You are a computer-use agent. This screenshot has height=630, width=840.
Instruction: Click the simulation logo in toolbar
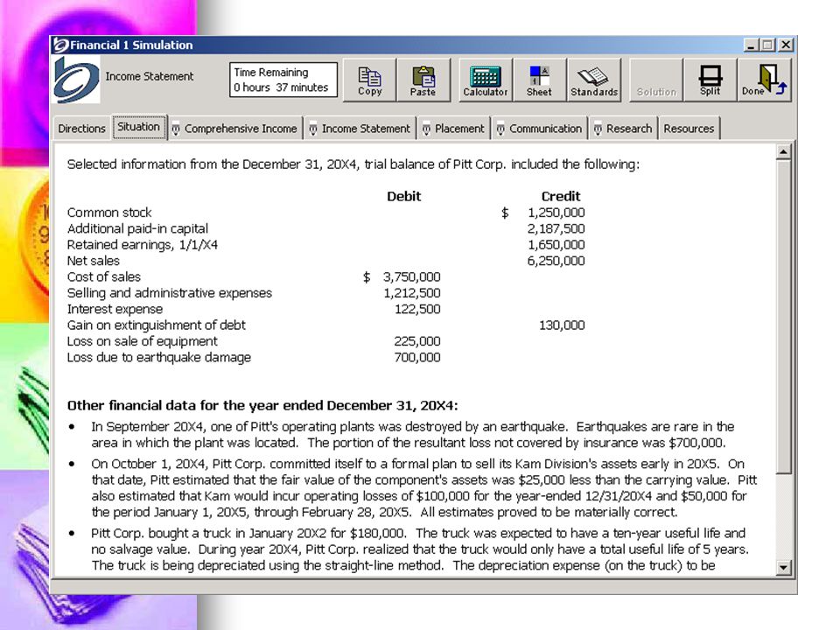tap(77, 80)
